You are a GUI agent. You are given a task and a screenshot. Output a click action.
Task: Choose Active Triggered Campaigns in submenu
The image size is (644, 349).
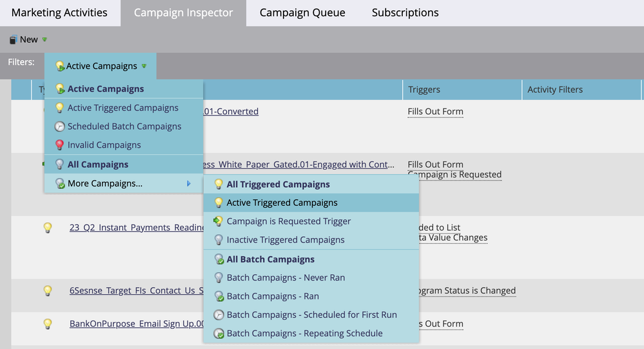(282, 203)
